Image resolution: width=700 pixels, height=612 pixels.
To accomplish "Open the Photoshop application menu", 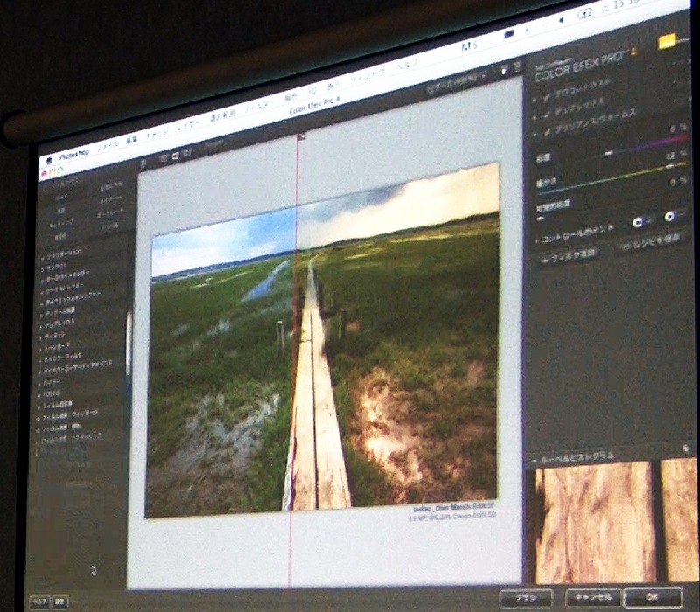I will 74,156.
